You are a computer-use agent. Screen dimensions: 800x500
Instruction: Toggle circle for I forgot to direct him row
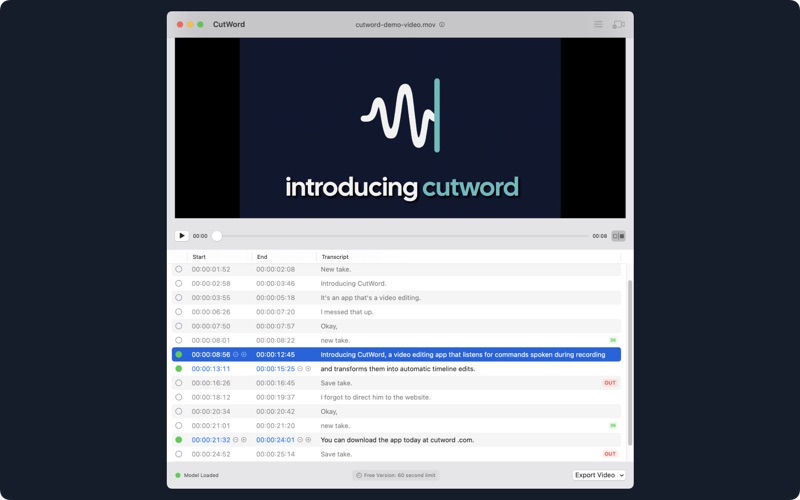pos(179,397)
